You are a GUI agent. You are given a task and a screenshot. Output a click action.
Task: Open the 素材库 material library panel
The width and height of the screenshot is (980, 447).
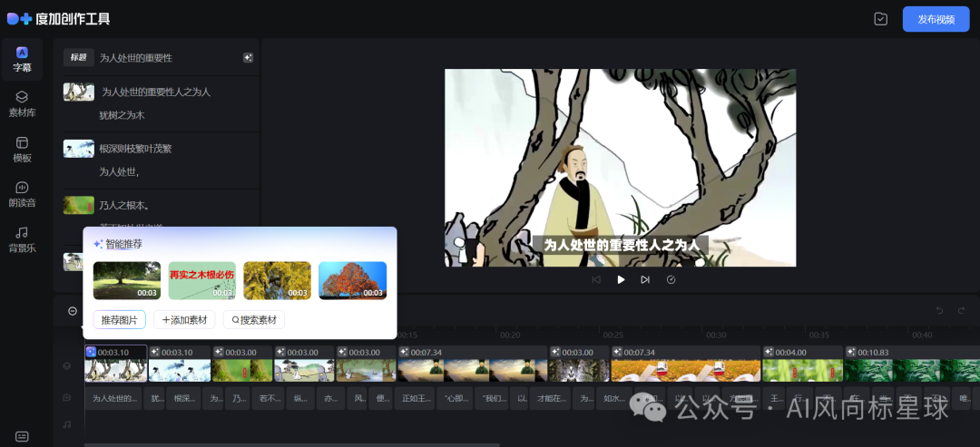22,103
